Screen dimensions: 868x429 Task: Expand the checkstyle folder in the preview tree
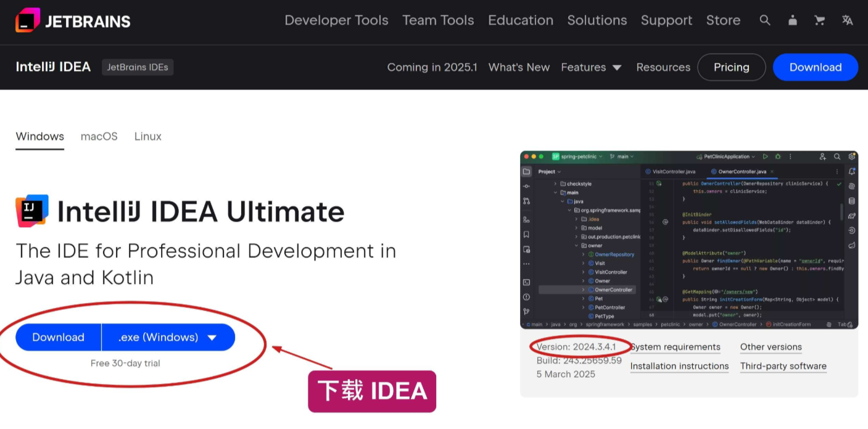[555, 184]
